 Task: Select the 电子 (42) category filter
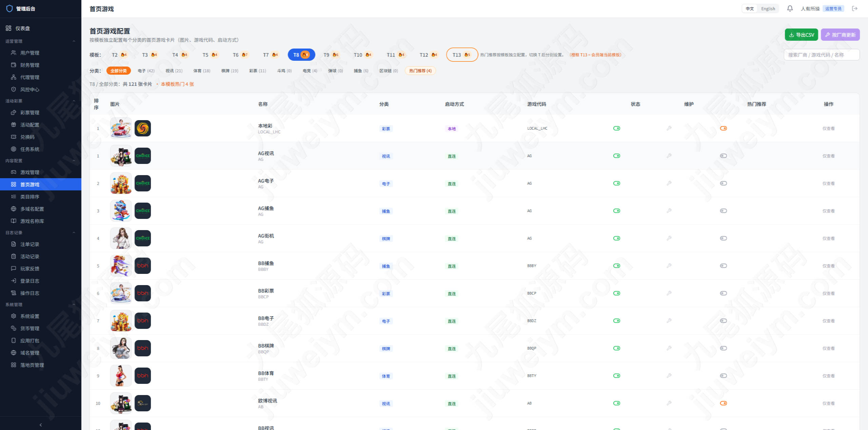146,71
